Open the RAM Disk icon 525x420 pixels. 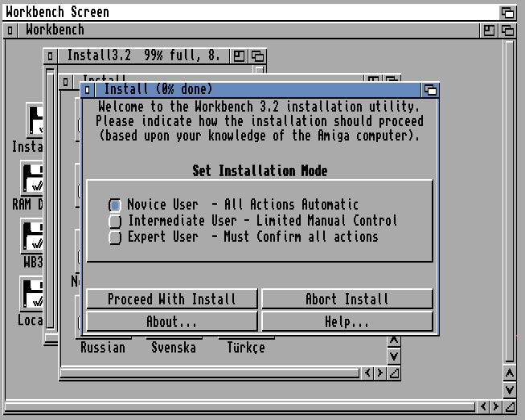tap(32, 178)
